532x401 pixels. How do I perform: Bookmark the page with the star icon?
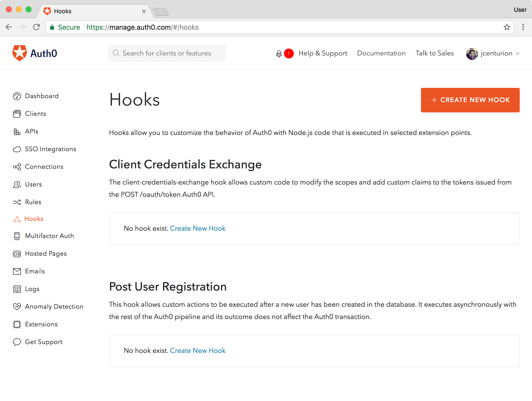(x=507, y=27)
